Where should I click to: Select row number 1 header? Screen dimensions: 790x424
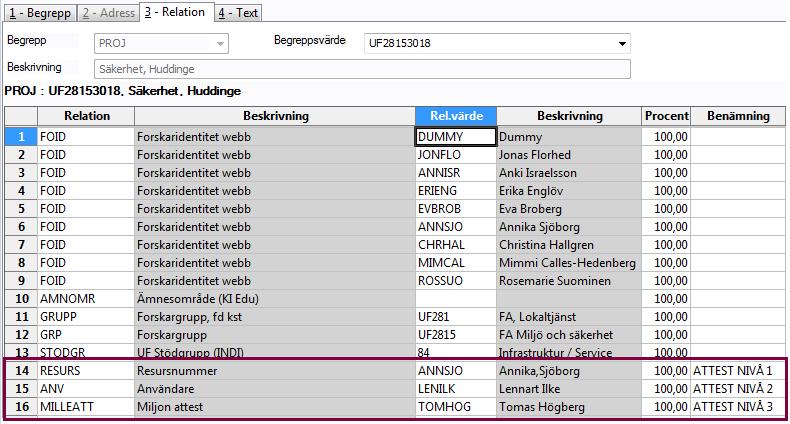click(21, 136)
